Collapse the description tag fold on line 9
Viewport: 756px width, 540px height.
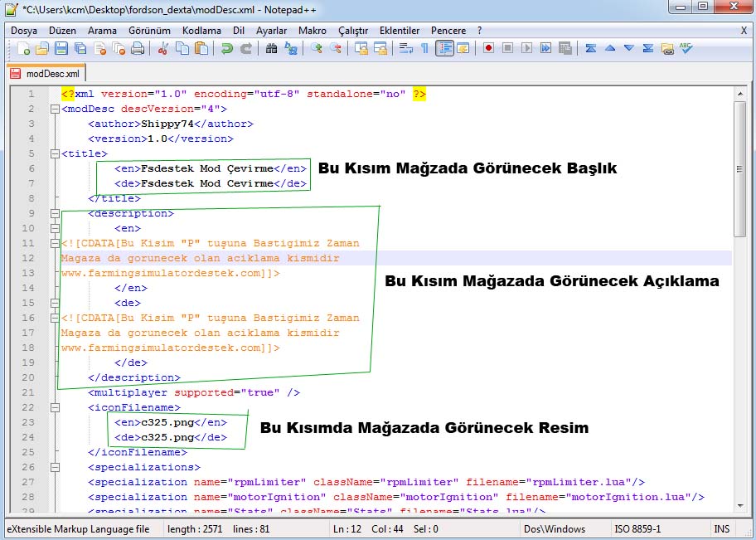pos(55,213)
